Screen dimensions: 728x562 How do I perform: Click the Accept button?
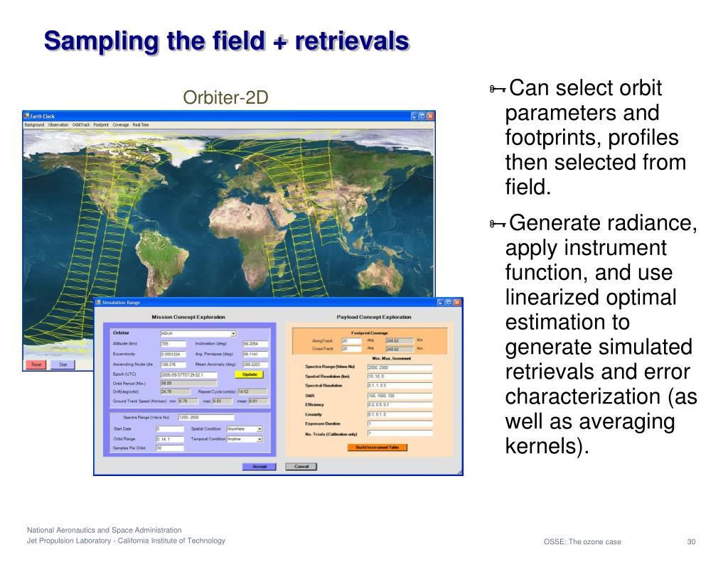259,466
